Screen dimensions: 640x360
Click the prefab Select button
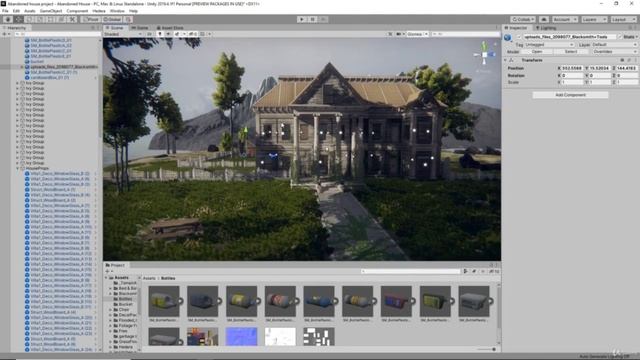(x=571, y=52)
